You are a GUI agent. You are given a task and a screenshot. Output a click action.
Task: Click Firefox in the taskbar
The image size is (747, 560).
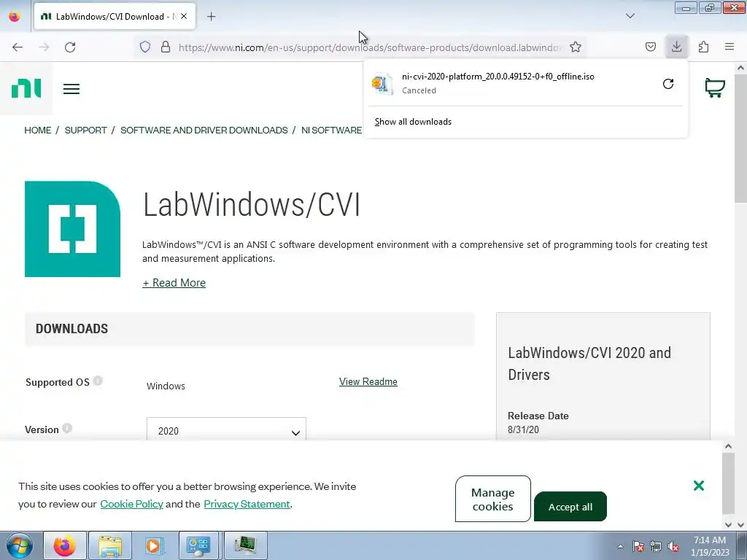(x=65, y=545)
